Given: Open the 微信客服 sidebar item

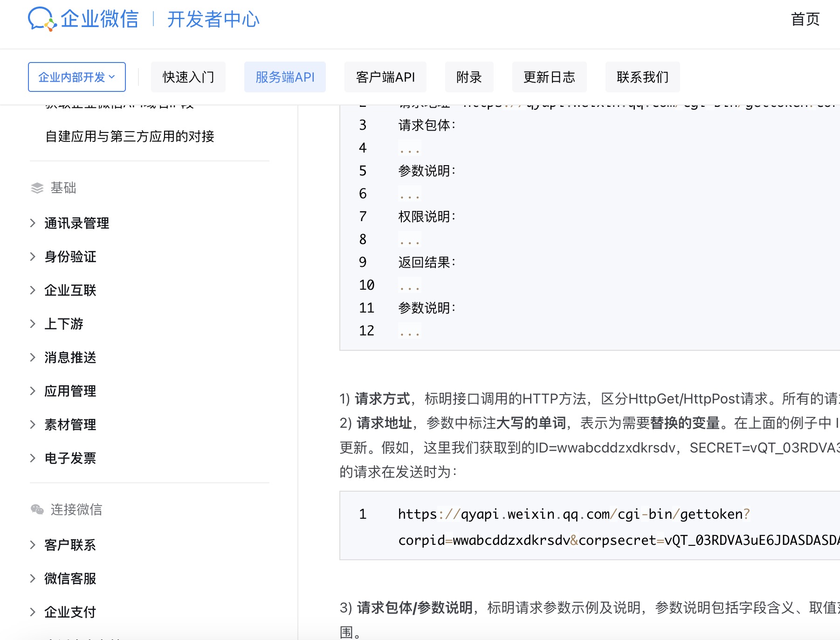Looking at the screenshot, I should (x=70, y=578).
